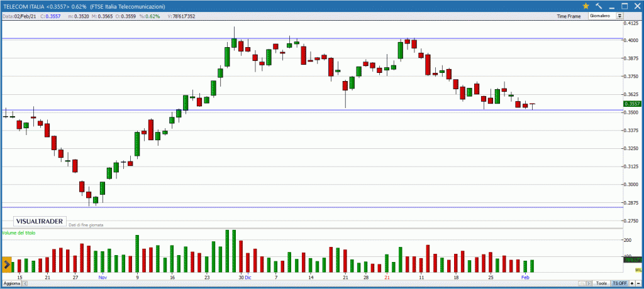Click the 200 volume axis label

628,240
